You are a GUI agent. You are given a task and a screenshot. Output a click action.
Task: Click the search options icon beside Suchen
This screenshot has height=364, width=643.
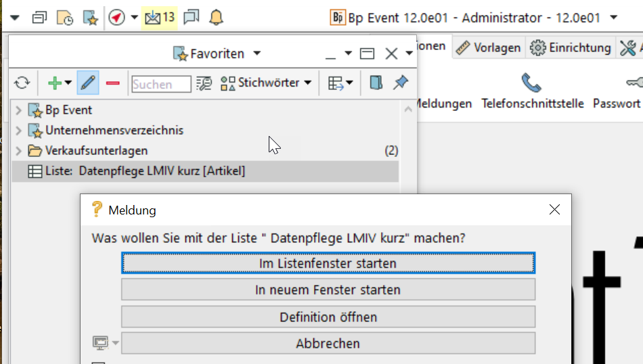(x=204, y=83)
